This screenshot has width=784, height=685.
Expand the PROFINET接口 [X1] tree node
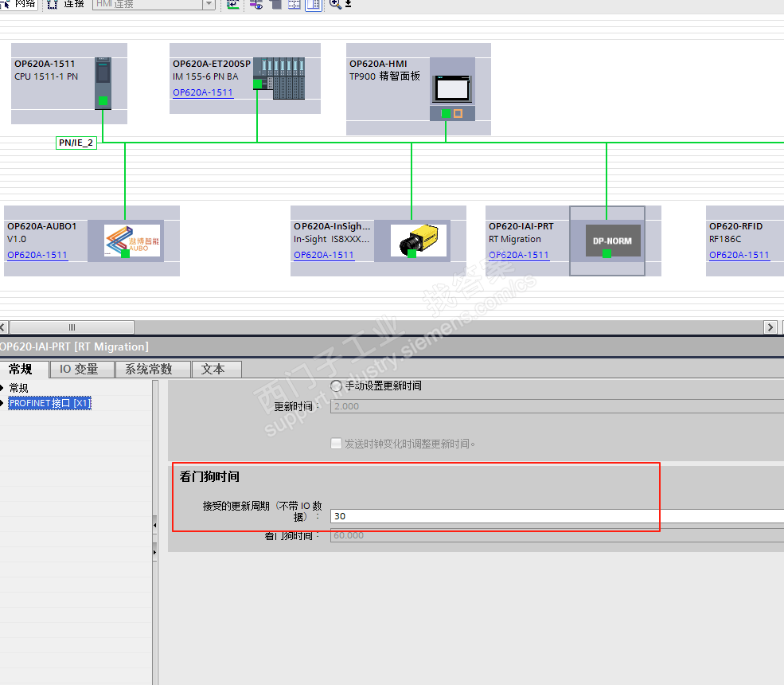click(2, 403)
